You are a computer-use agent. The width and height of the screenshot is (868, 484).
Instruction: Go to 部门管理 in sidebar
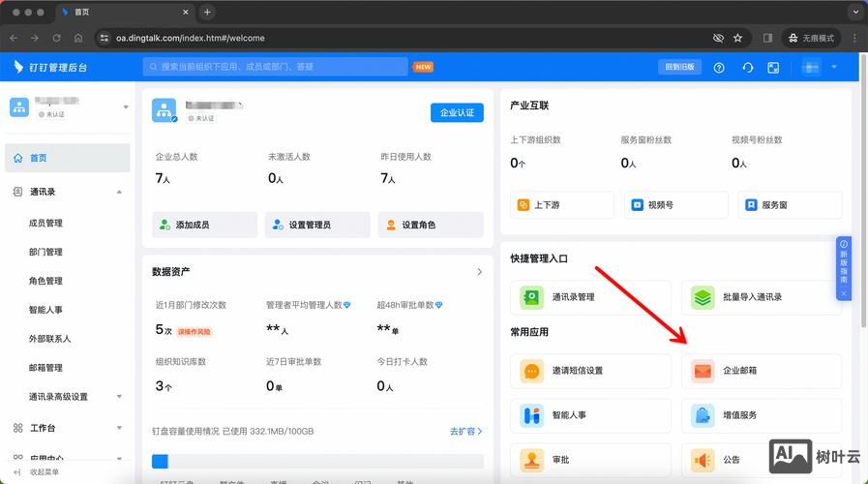pos(45,252)
